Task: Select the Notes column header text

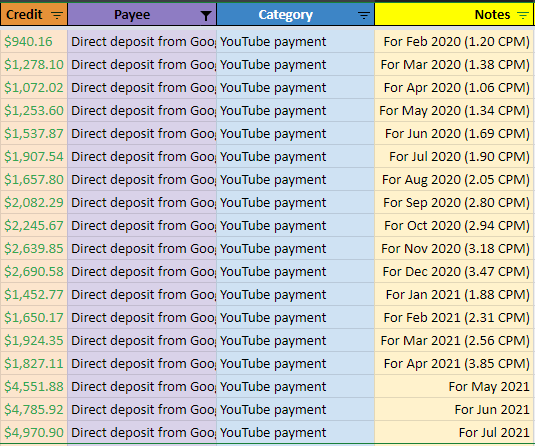Action: [x=492, y=15]
